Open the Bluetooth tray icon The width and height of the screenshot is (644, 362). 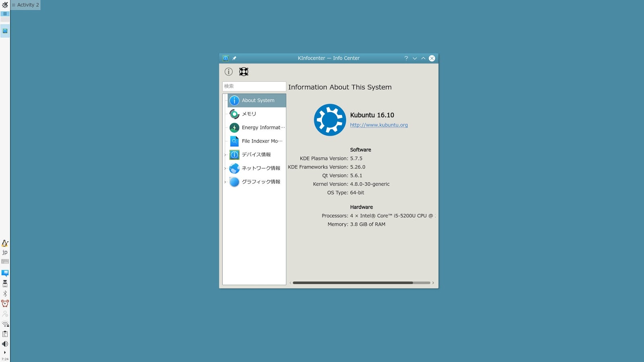[x=5, y=294]
